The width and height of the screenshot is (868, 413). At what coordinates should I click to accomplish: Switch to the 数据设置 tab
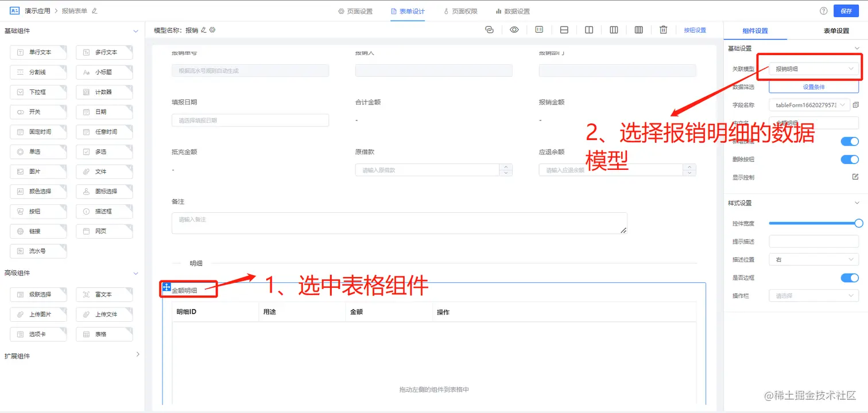coord(513,11)
